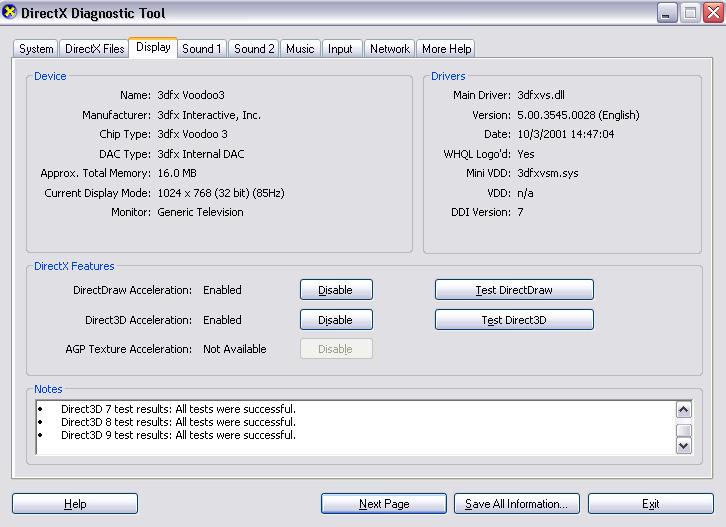Image resolution: width=726 pixels, height=527 pixels.
Task: Click the greyed-out AGP Texture Disable button
Action: [336, 349]
